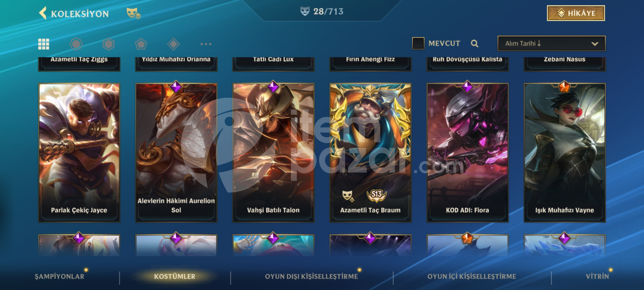
Task: Go back using the Koleksiyon arrow
Action: (43, 13)
